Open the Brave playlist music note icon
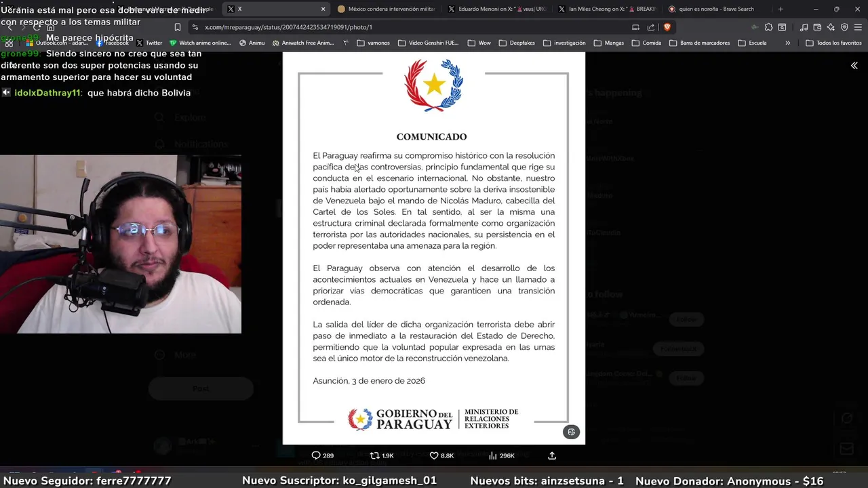This screenshot has width=868, height=488. point(804,27)
